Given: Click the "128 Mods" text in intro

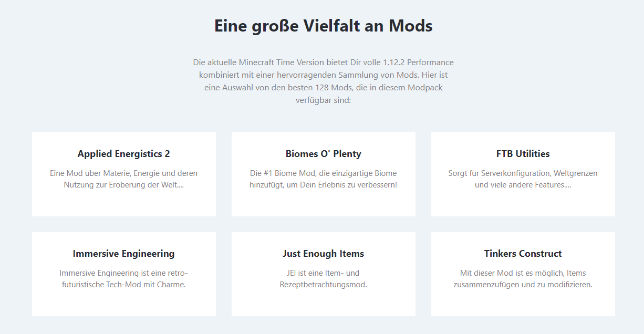Looking at the screenshot, I should (333, 88).
